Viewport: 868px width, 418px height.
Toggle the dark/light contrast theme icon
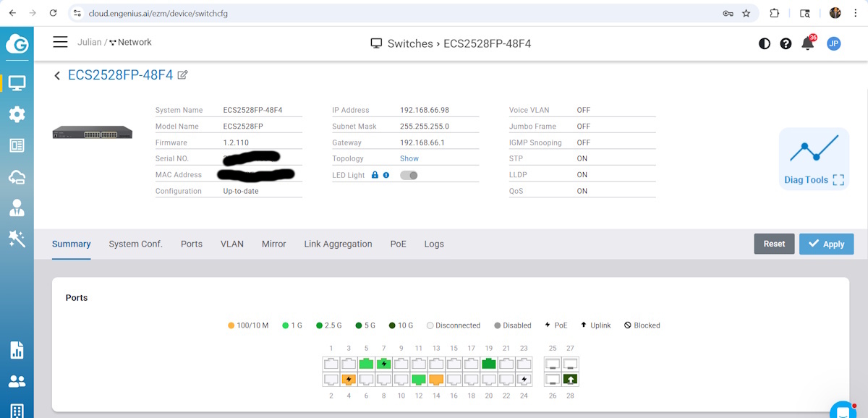click(x=765, y=43)
